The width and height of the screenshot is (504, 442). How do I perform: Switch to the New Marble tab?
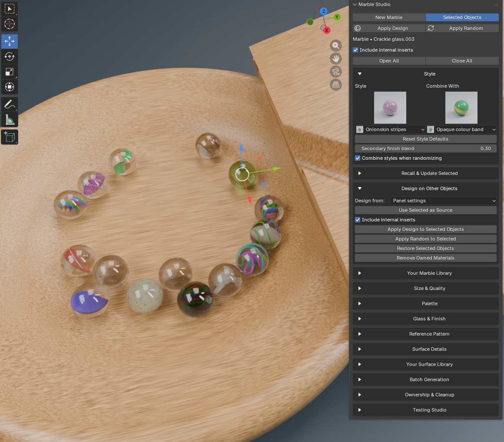(x=389, y=17)
